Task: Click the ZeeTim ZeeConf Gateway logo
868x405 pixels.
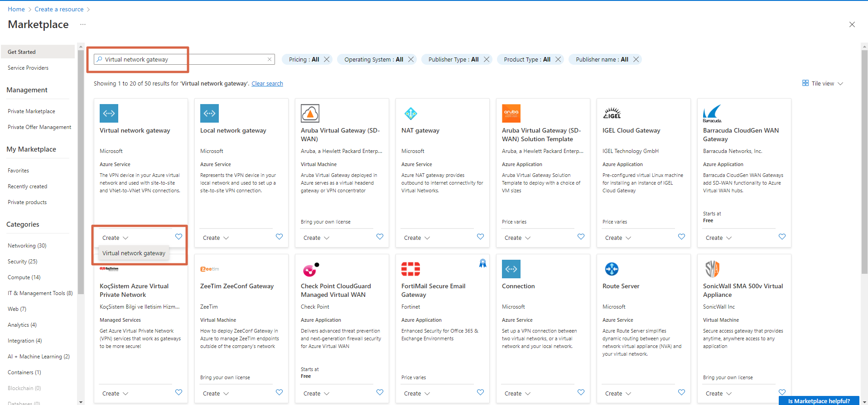Action: click(x=210, y=269)
